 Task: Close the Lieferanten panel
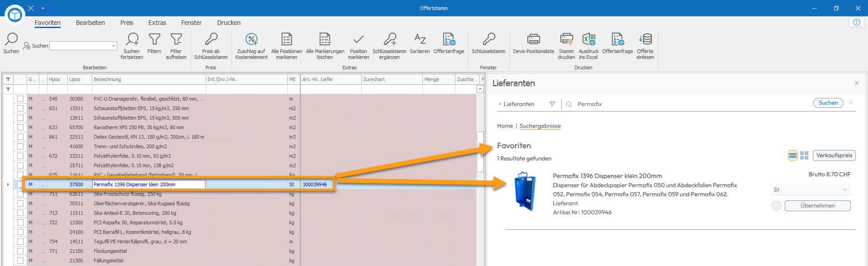857,83
